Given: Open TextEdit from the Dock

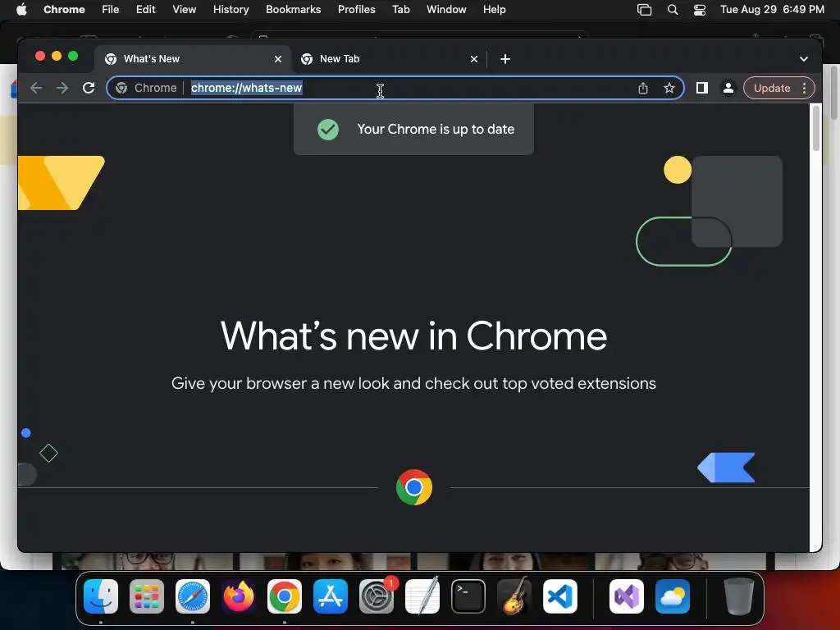Looking at the screenshot, I should click(422, 596).
